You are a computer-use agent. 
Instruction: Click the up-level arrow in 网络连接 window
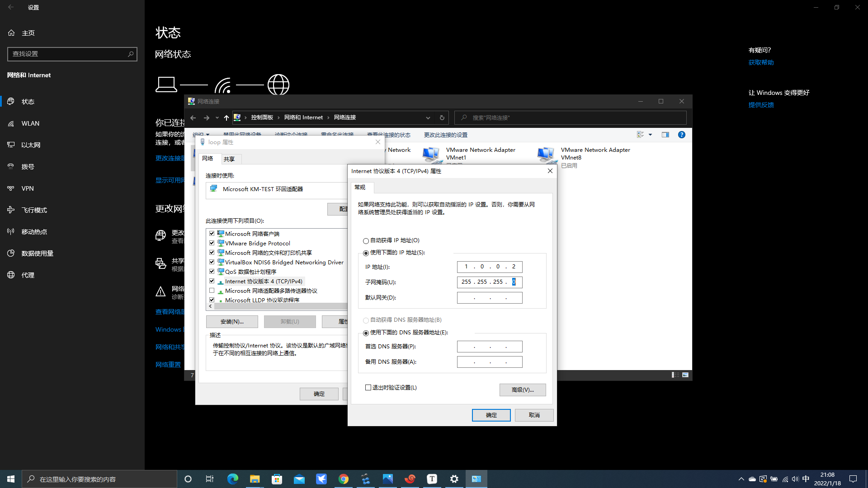click(x=226, y=117)
